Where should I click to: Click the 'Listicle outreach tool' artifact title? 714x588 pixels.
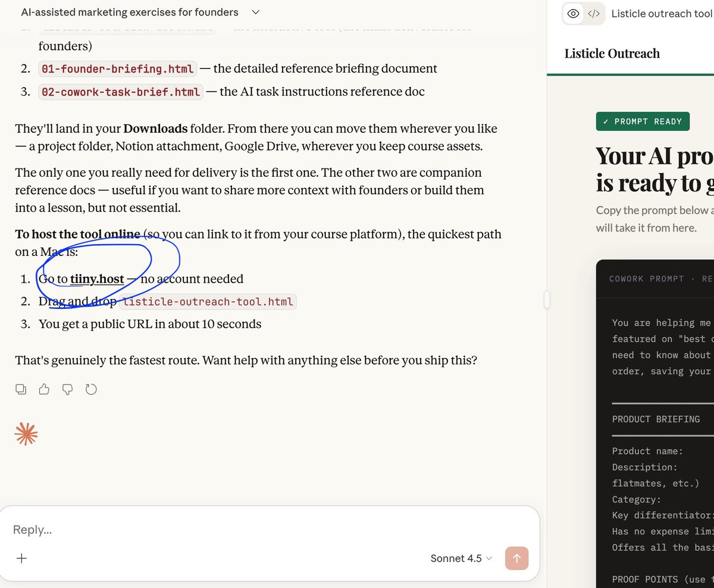tap(662, 14)
